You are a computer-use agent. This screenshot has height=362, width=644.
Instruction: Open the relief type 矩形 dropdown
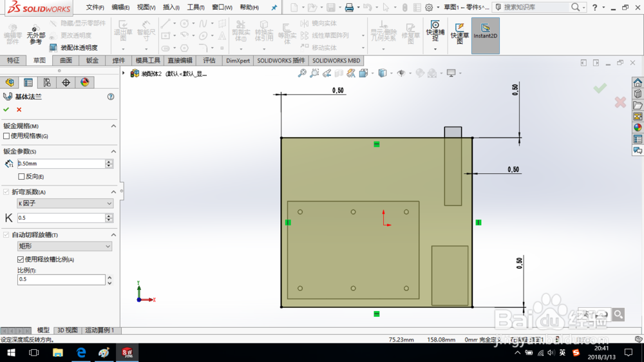point(65,246)
